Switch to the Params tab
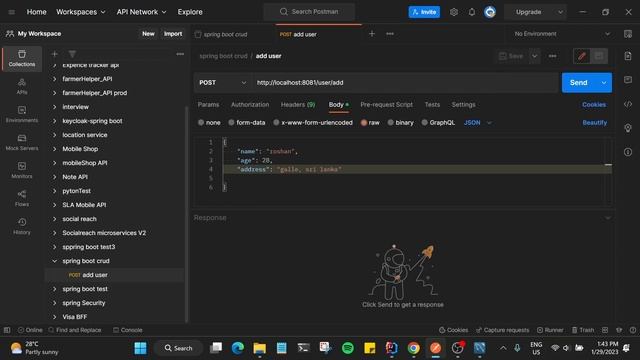The width and height of the screenshot is (640, 360). tap(208, 104)
